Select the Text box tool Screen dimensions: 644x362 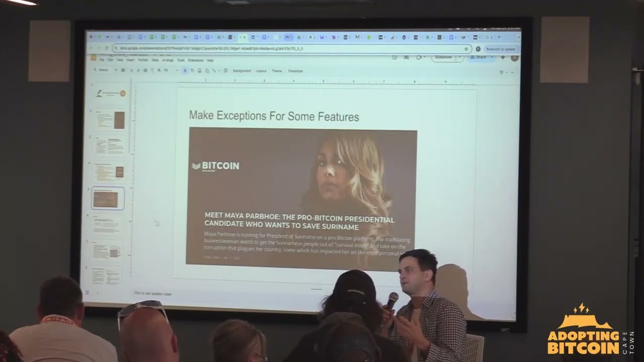click(x=192, y=70)
